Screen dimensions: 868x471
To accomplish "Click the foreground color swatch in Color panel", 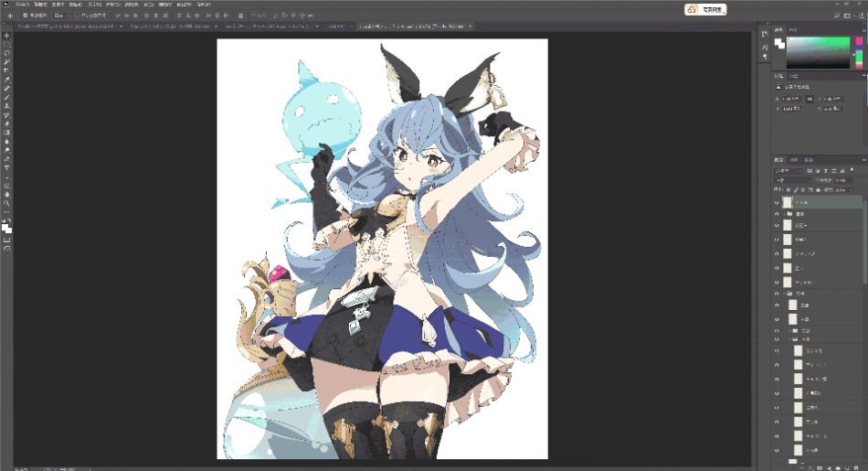I will coord(778,41).
